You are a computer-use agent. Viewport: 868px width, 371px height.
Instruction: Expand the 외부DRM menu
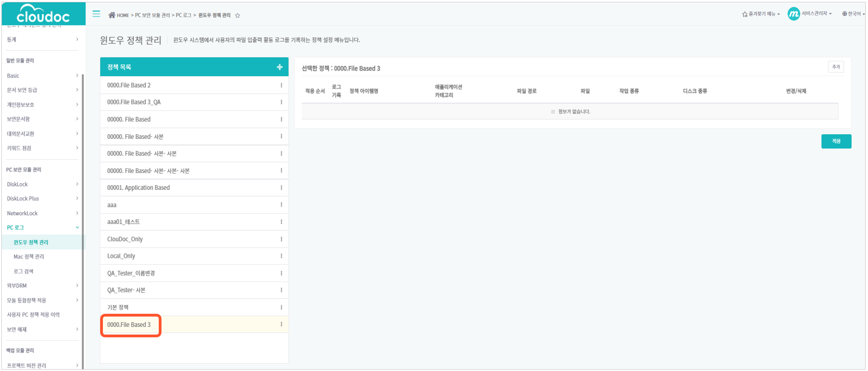pyautogui.click(x=42, y=286)
